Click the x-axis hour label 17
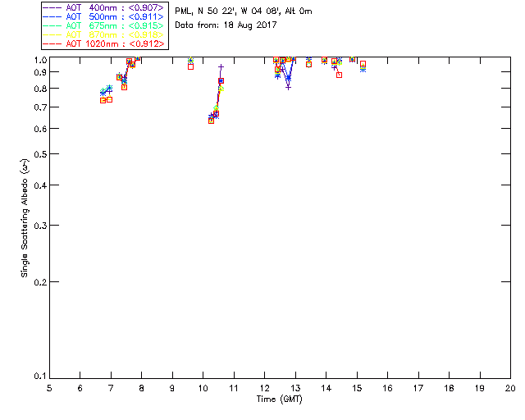 pos(418,388)
